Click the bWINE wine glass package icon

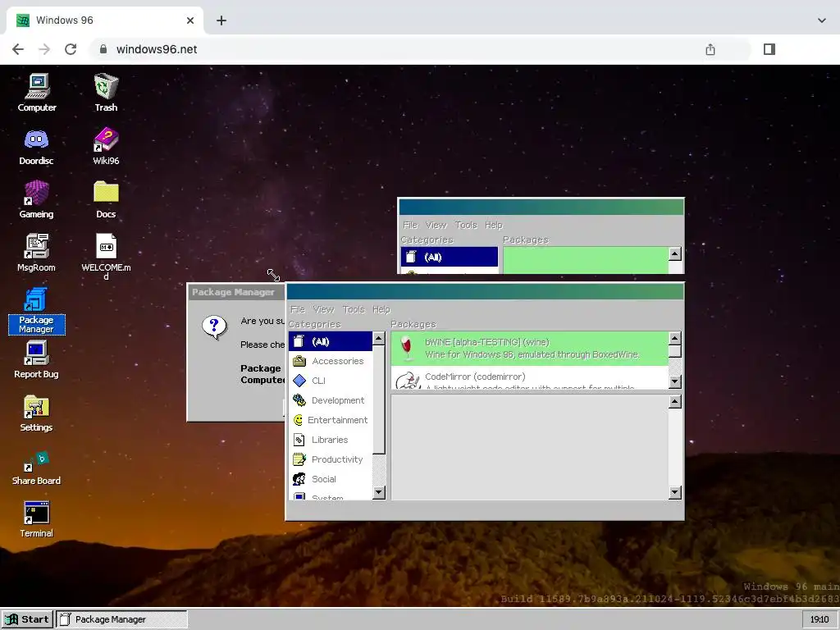(407, 348)
